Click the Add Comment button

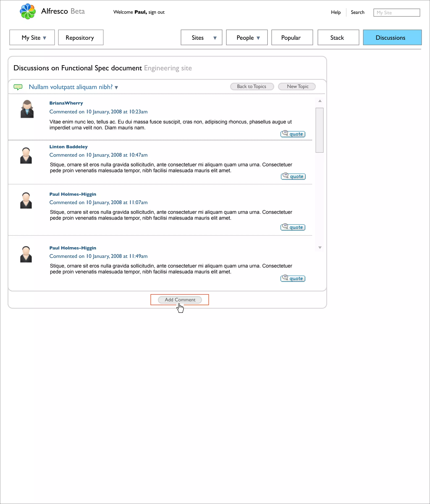point(180,300)
